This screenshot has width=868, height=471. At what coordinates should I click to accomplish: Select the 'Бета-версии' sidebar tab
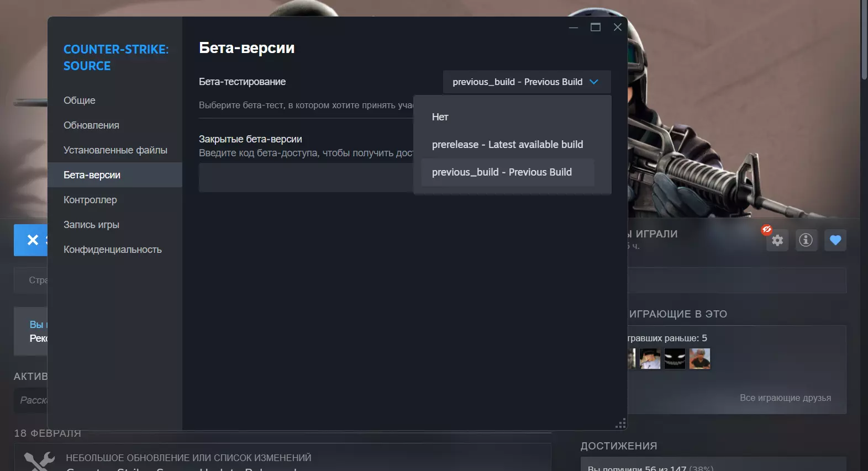(115, 175)
